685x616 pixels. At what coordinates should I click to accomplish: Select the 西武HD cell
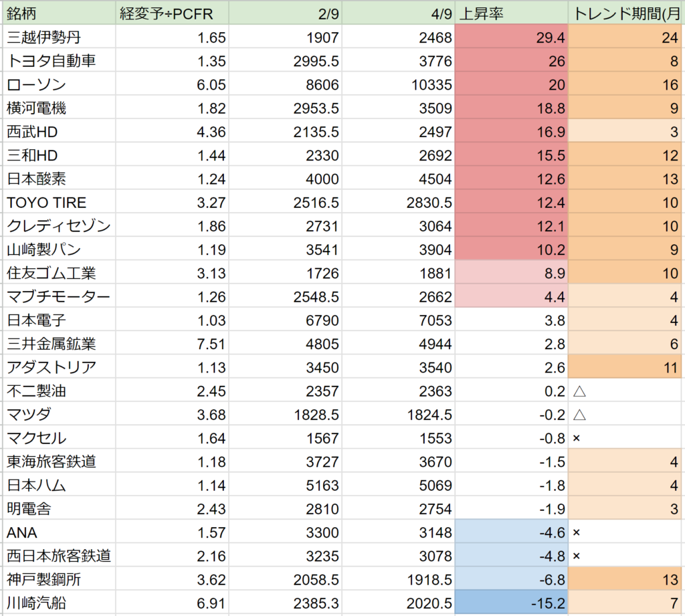59,132
